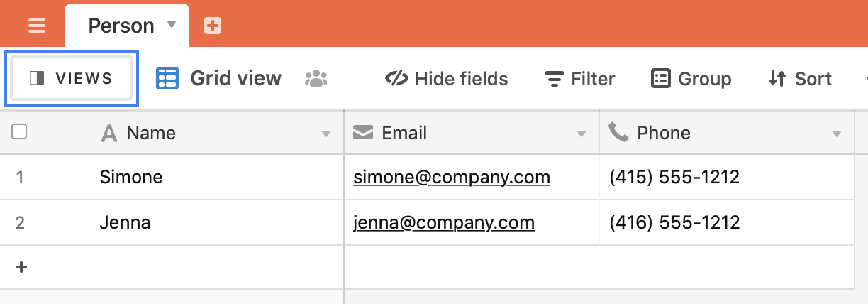Click the Grid view table icon
The image size is (868, 304).
pos(167,78)
